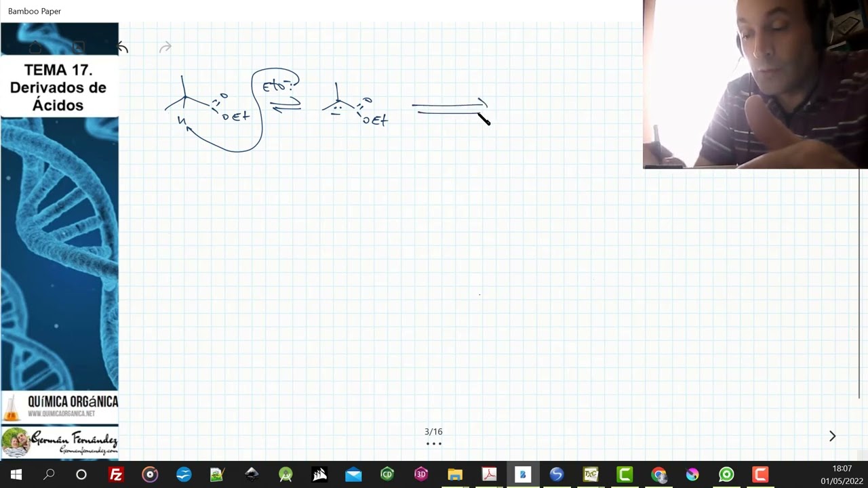Screen dimensions: 868x488
Task: Open Adobe Acrobat Reader from taskbar
Action: (489, 474)
